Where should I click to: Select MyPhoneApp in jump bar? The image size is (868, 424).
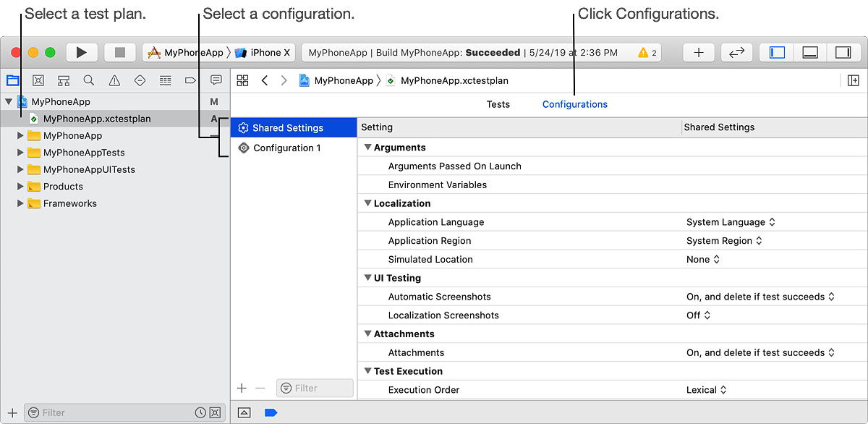(336, 81)
